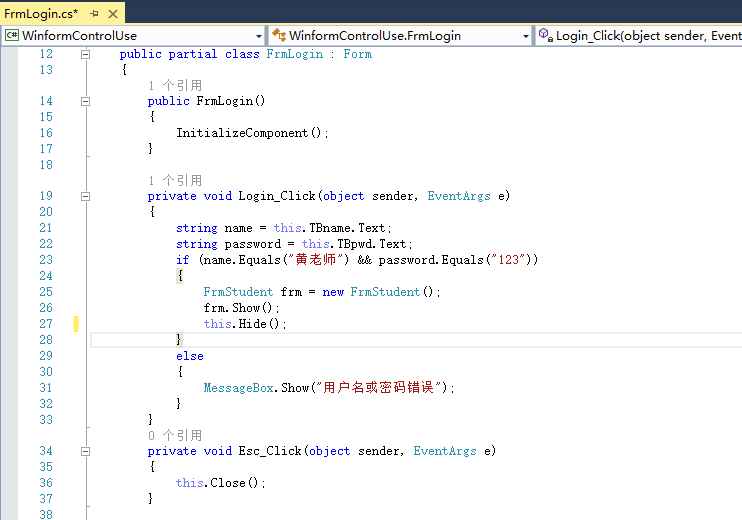The image size is (742, 520).
Task: Open '0 个引用' link above Esc_Click
Action: coord(175,435)
